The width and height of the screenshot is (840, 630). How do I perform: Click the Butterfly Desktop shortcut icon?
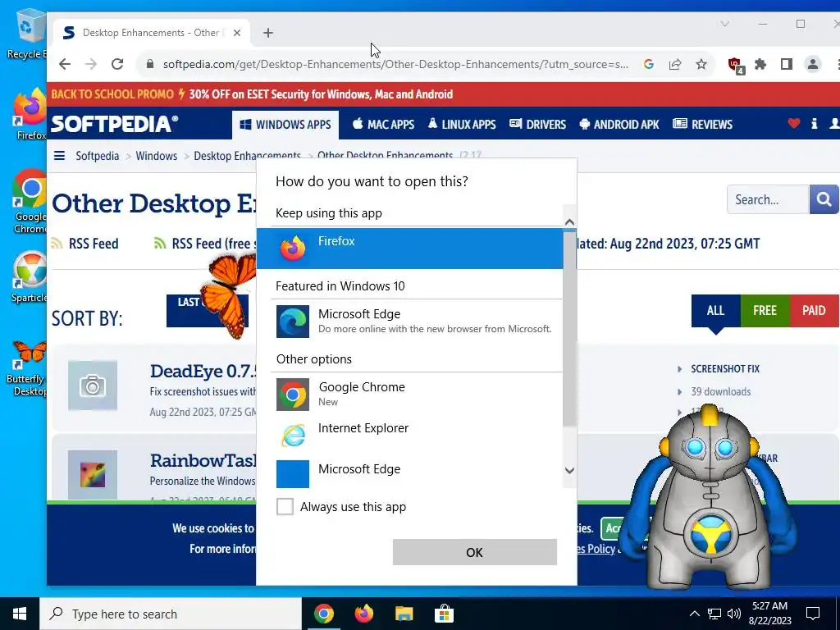[x=30, y=355]
